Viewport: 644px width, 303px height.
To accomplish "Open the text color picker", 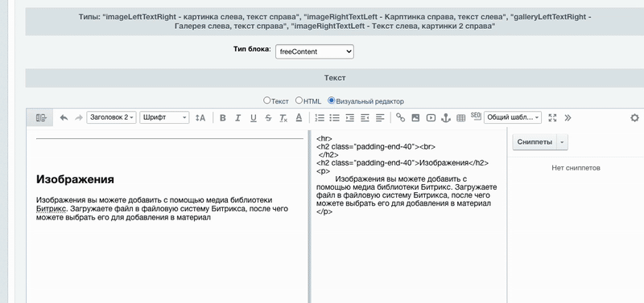I will (x=299, y=117).
